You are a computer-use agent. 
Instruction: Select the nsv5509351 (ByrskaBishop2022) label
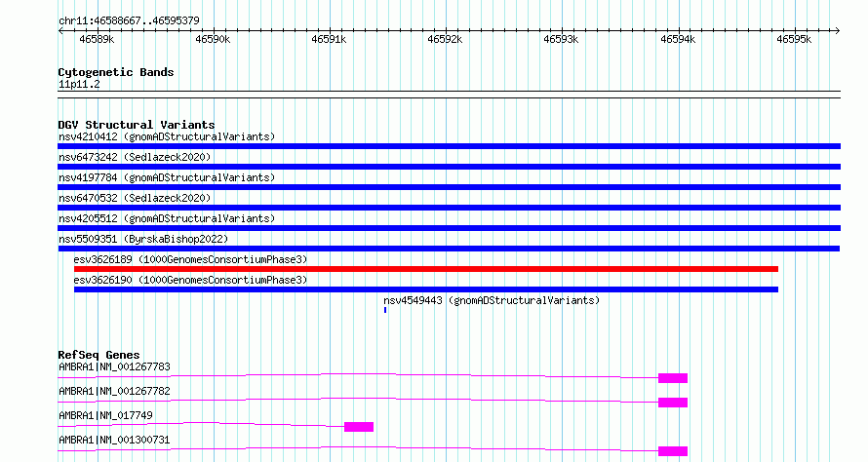(143, 239)
